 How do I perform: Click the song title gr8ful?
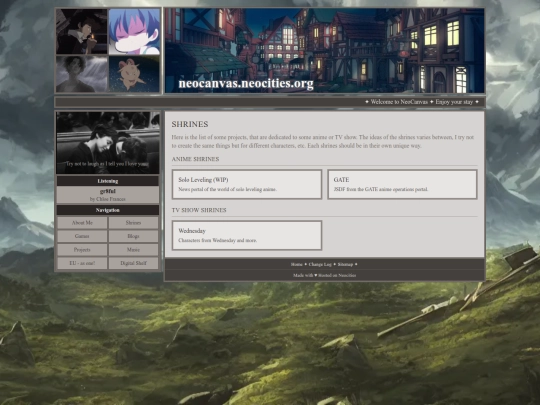[108, 191]
